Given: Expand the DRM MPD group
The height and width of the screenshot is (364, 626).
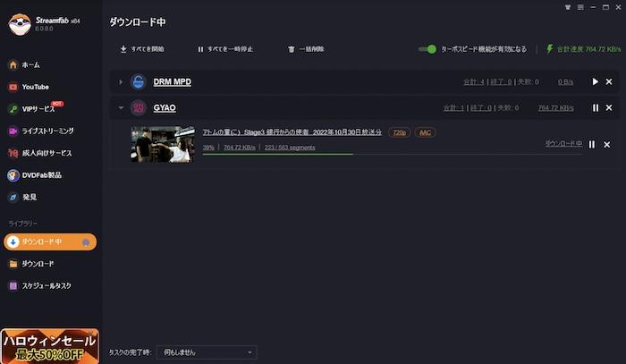Looking at the screenshot, I should click(x=121, y=81).
